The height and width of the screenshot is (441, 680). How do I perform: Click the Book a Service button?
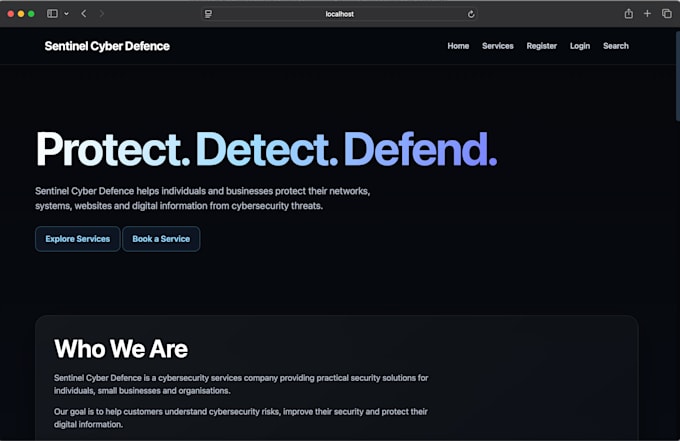(x=161, y=239)
